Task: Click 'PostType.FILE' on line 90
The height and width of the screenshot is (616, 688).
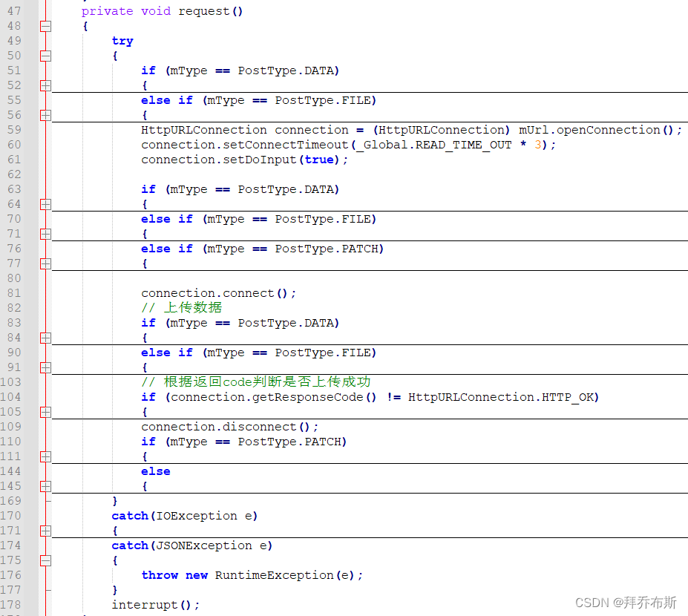Action: click(x=323, y=353)
